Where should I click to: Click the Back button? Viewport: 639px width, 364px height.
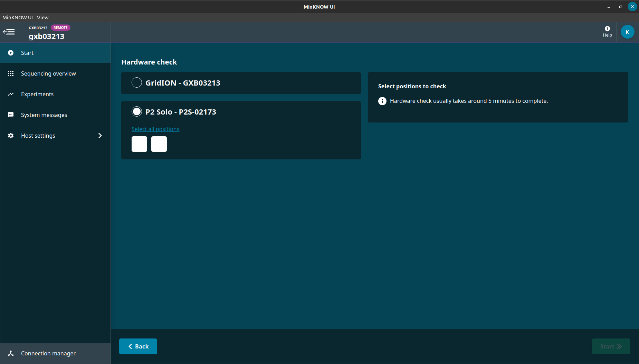point(138,346)
